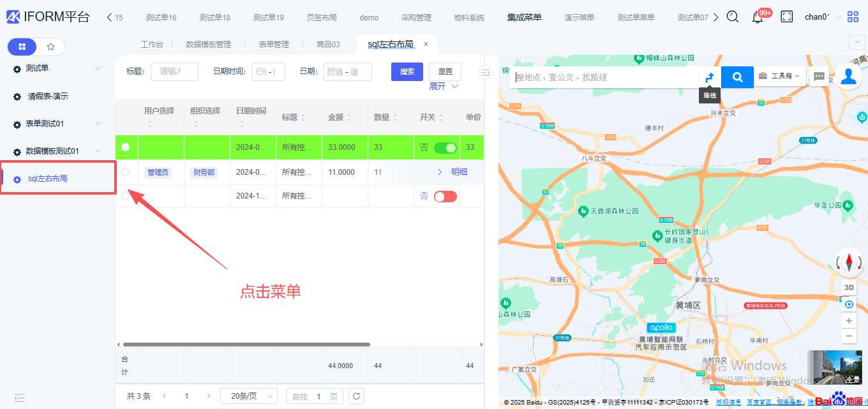Select the radio button in the 管理员 row

point(126,172)
